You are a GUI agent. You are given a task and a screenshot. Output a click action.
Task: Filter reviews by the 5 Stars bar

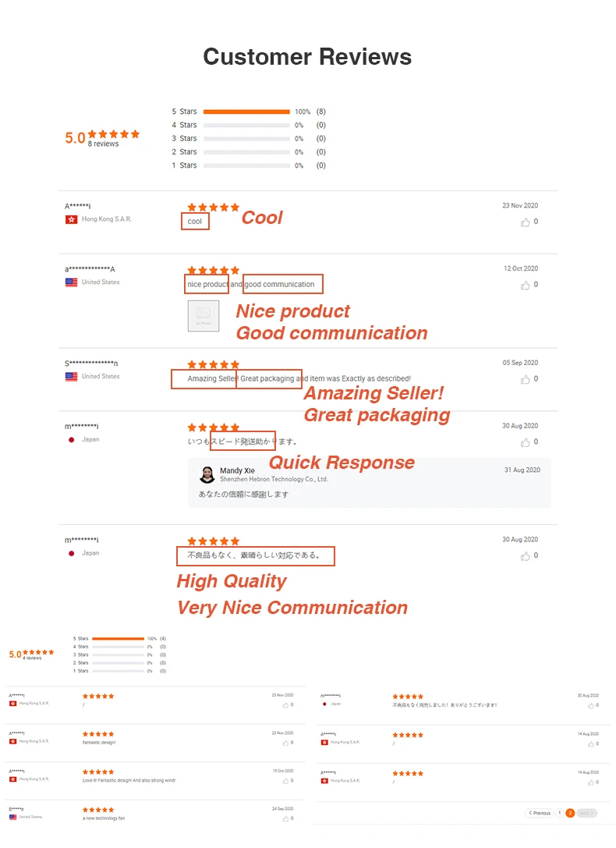pos(246,112)
